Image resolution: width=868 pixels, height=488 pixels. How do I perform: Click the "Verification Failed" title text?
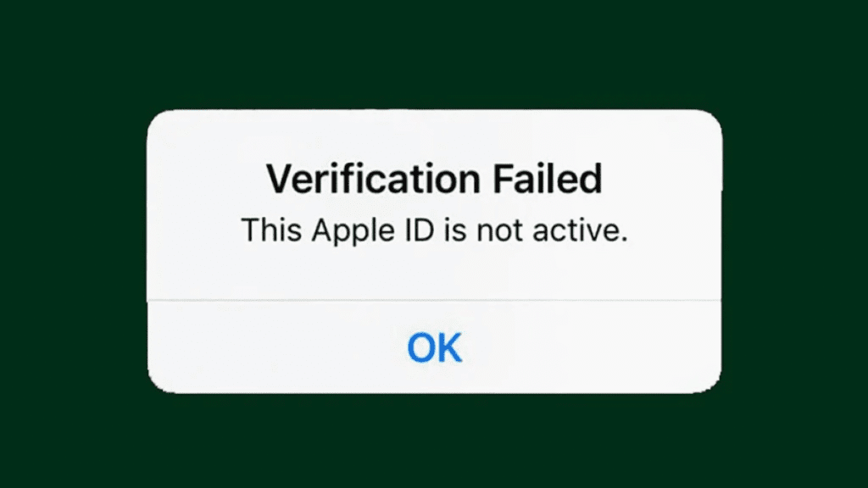point(434,179)
